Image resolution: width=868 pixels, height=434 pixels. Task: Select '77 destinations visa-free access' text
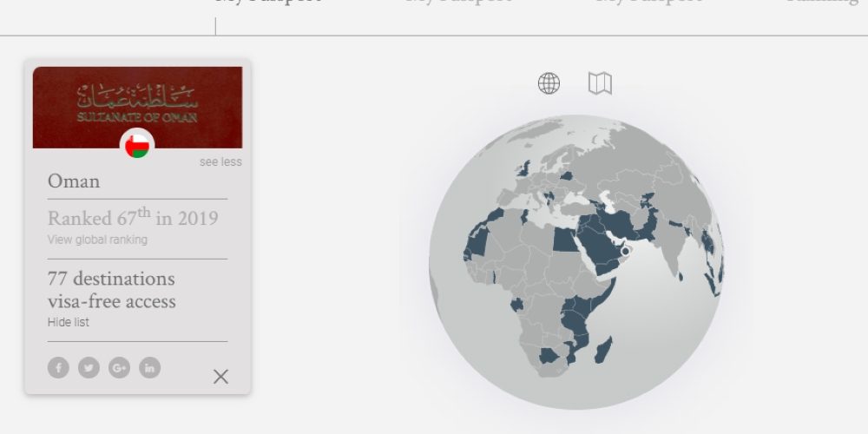(112, 290)
